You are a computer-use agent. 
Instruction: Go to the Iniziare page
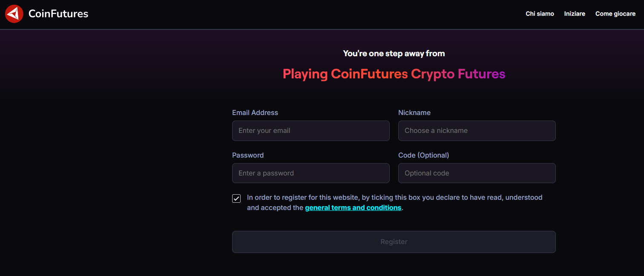point(575,14)
